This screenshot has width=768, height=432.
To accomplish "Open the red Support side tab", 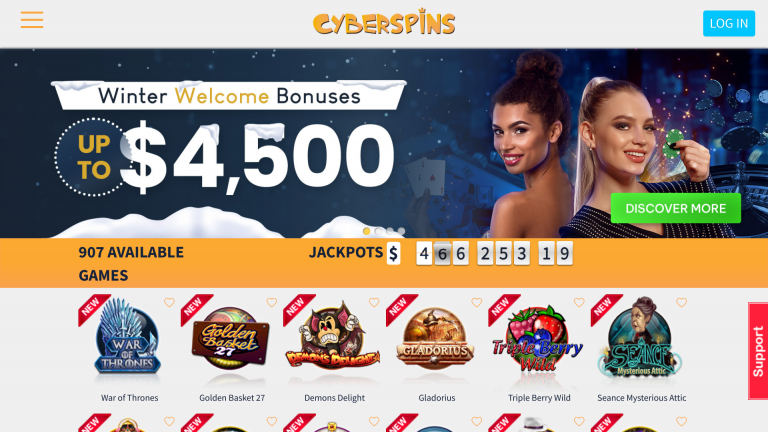I will click(x=758, y=351).
